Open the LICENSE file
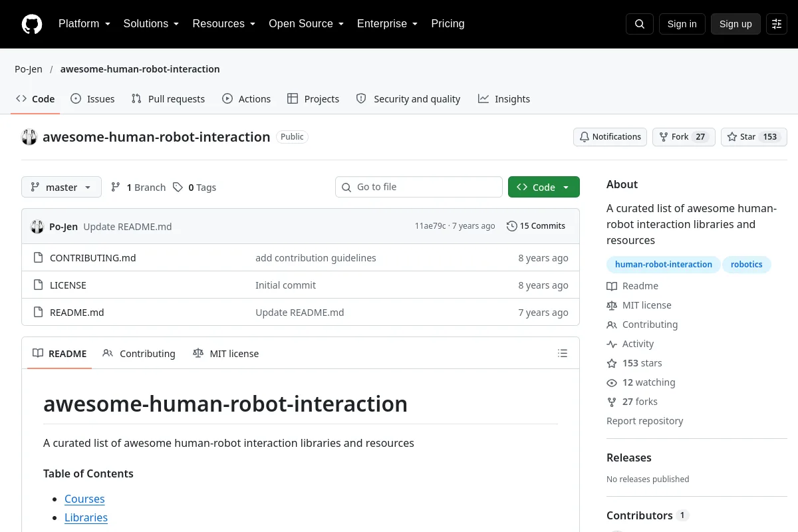The image size is (798, 532). point(68,285)
